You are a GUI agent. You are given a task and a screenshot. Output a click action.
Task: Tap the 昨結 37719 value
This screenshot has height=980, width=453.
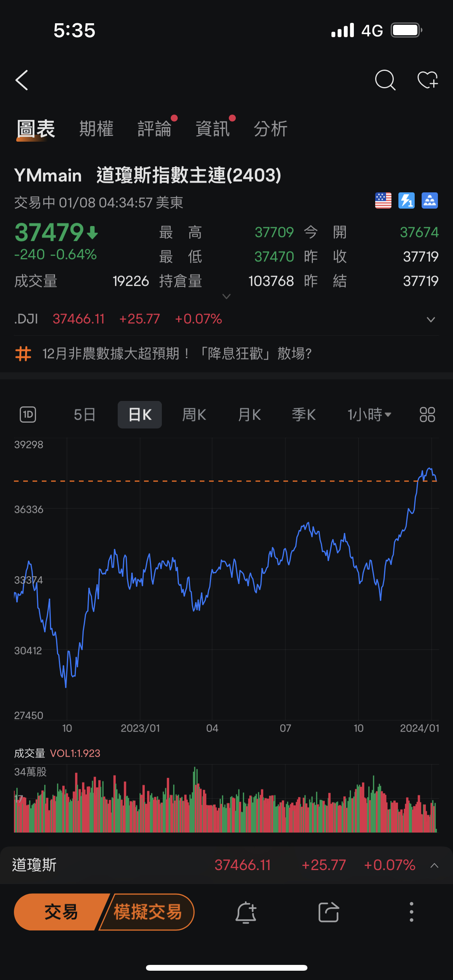click(421, 281)
